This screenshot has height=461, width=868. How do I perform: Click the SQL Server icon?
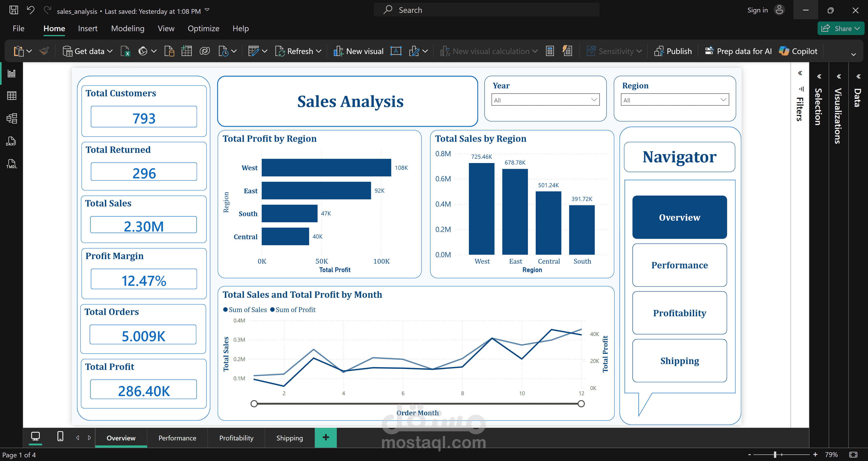[169, 51]
